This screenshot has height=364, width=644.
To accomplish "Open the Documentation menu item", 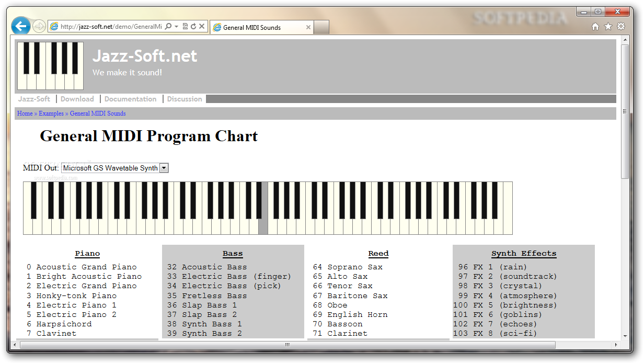I will 130,99.
